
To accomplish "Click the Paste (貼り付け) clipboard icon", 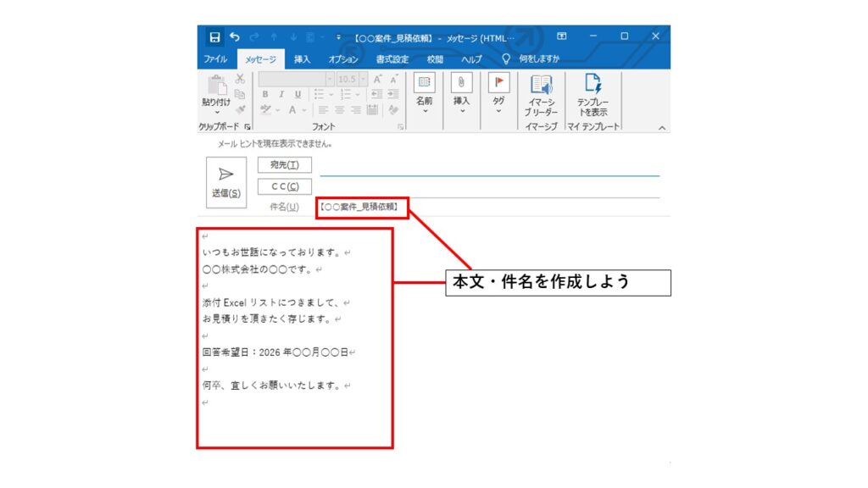I will click(214, 87).
